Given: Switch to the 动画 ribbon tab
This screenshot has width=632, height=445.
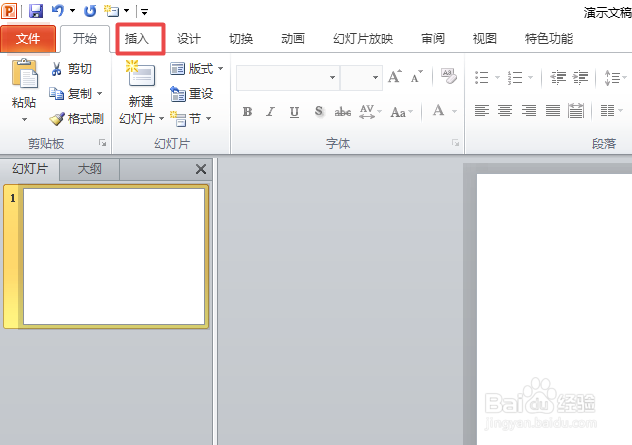Looking at the screenshot, I should pos(293,39).
